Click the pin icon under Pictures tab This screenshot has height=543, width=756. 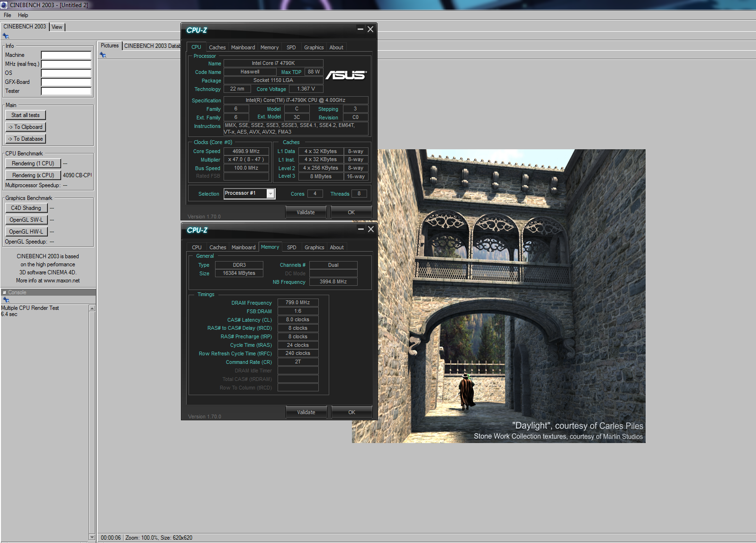coord(103,55)
